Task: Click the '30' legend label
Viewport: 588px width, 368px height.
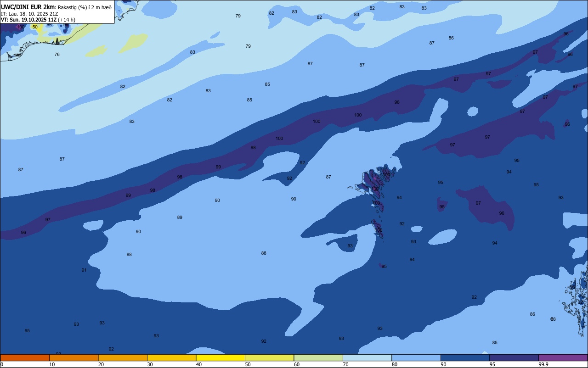Action: click(x=150, y=364)
